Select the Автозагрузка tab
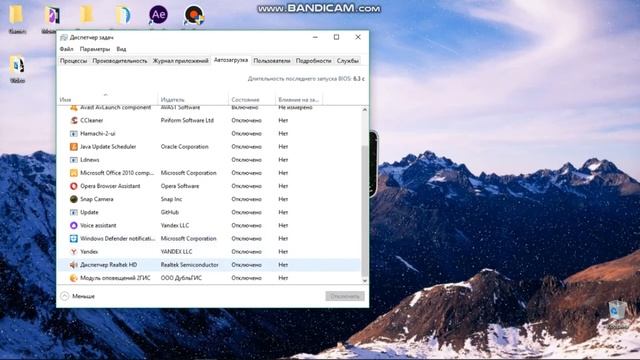 (x=231, y=60)
